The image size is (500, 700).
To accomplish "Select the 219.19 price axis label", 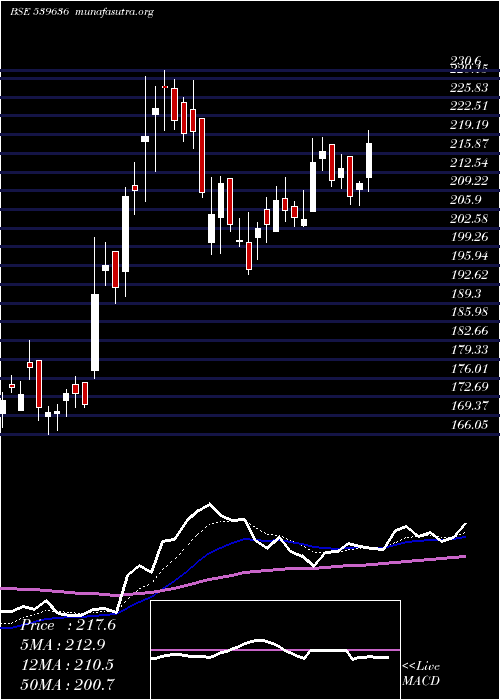I will 469,125.
